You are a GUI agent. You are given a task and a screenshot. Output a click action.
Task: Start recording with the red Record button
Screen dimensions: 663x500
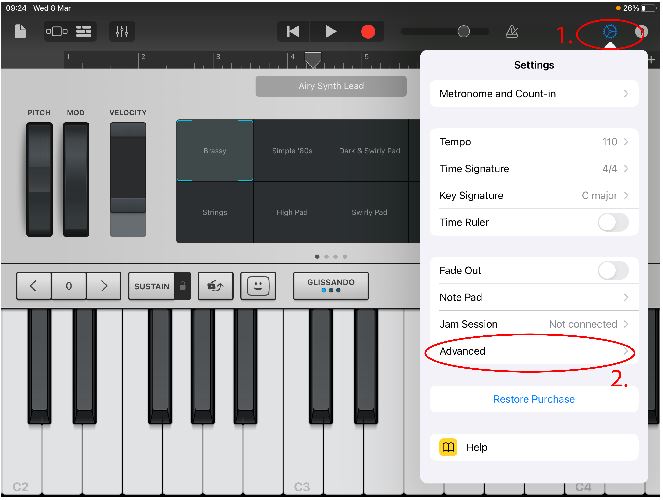(368, 32)
